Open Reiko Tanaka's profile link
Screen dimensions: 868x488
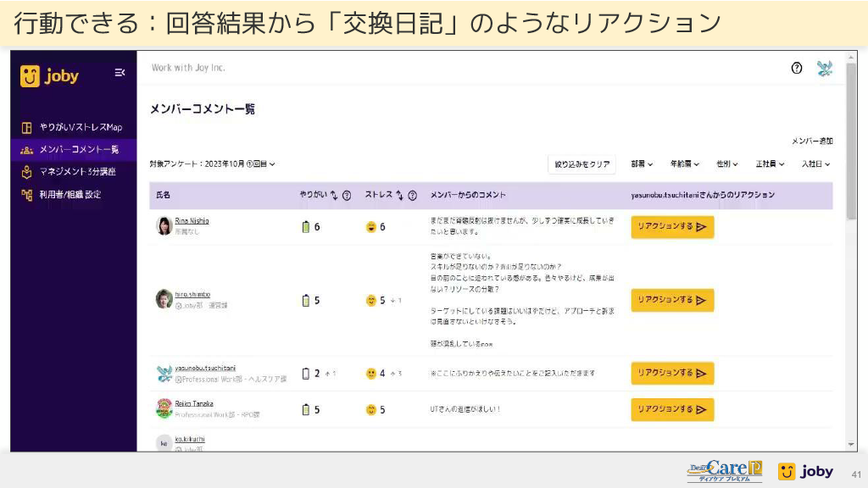(x=194, y=403)
